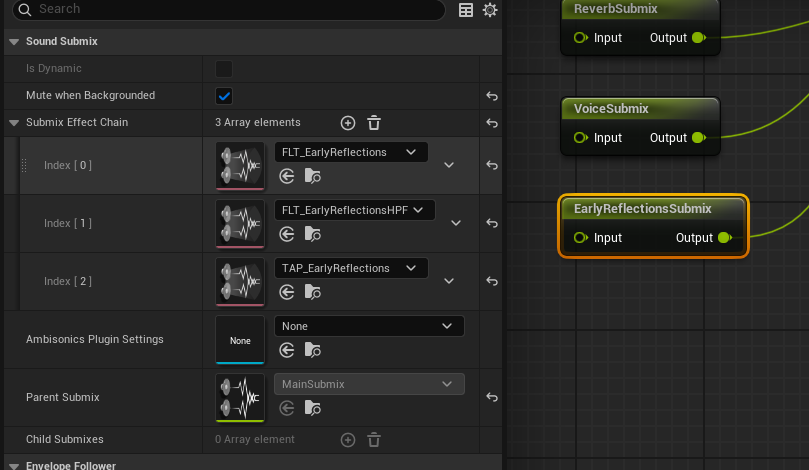Image resolution: width=809 pixels, height=470 pixels.
Task: Click the "0 Array element" text
Action: point(255,440)
